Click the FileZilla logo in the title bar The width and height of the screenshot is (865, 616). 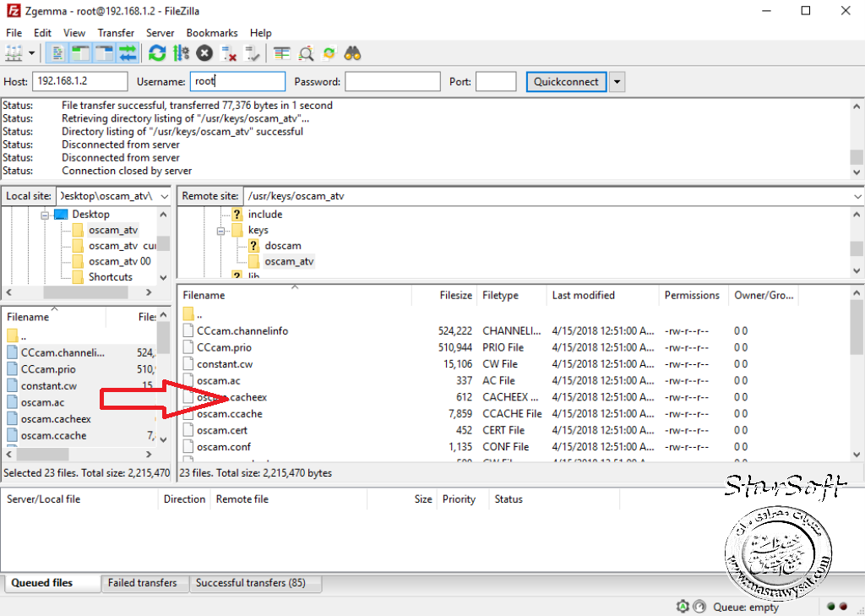click(14, 10)
